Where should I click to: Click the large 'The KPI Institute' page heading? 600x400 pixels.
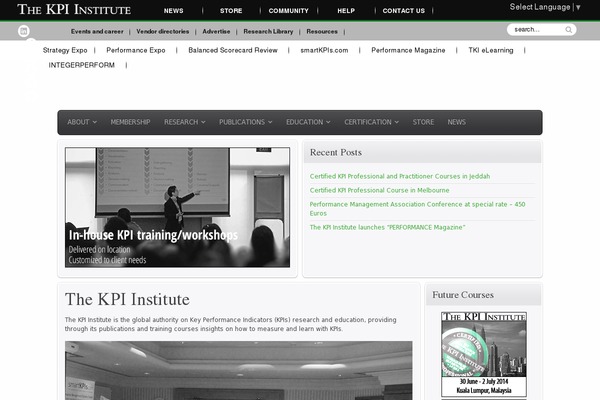pyautogui.click(x=127, y=299)
